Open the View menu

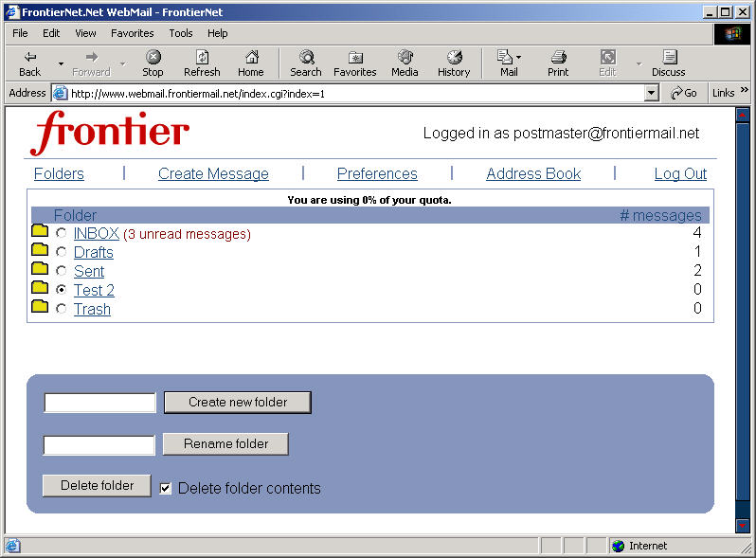coord(85,33)
